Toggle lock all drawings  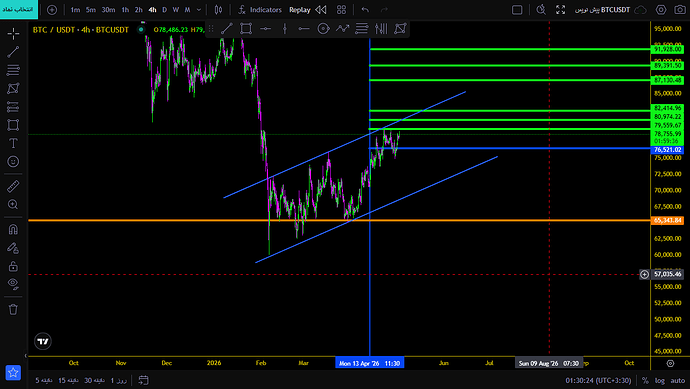click(x=13, y=266)
